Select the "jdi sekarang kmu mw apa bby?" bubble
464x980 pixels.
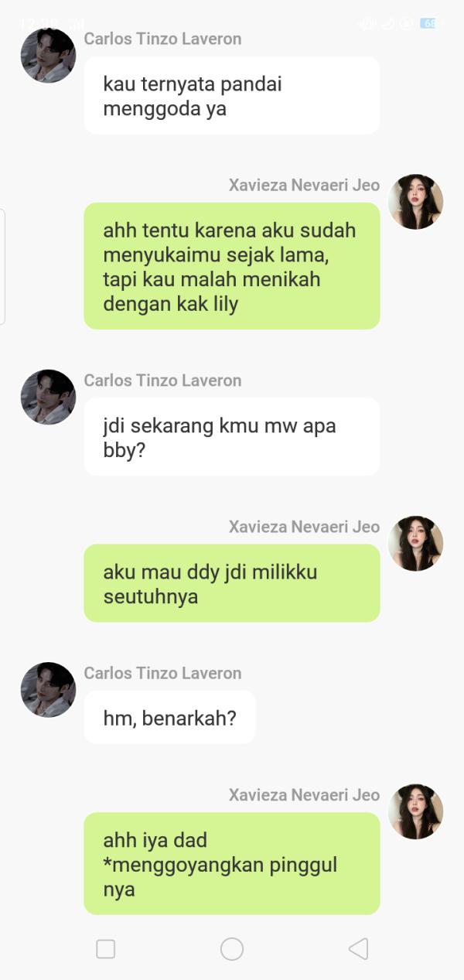[x=232, y=437]
